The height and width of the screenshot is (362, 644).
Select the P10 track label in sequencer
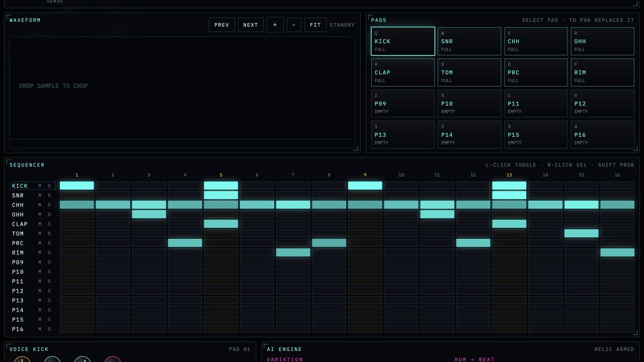[x=18, y=272]
